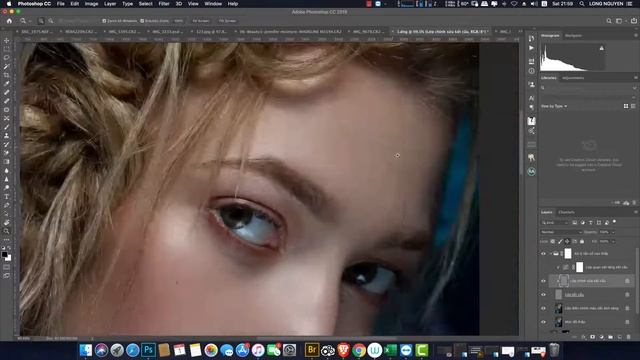640x360 pixels.
Task: Open the blend mode Normal dropdown
Action: coord(561,232)
